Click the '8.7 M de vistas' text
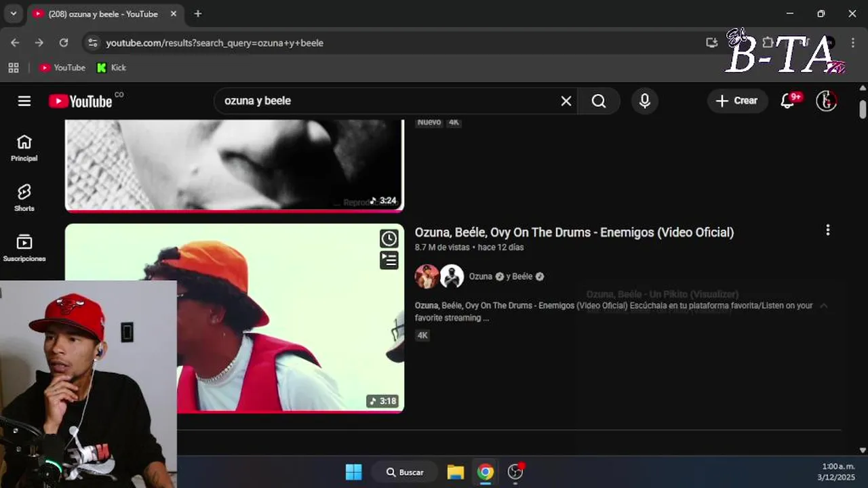 (x=442, y=247)
